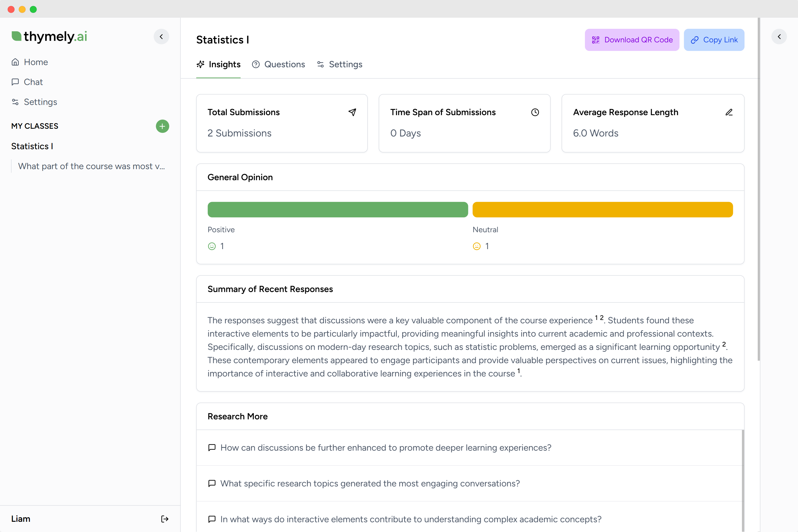Collapse the left sidebar with the chevron
The height and width of the screenshot is (532, 798).
pyautogui.click(x=161, y=37)
